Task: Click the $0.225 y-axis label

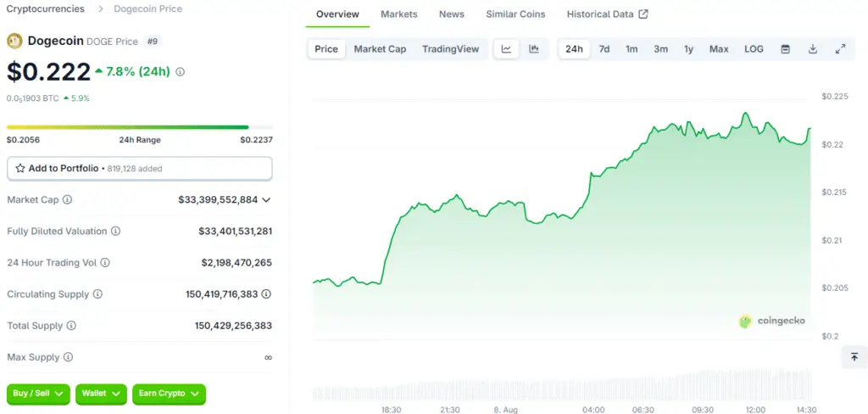Action: [835, 97]
